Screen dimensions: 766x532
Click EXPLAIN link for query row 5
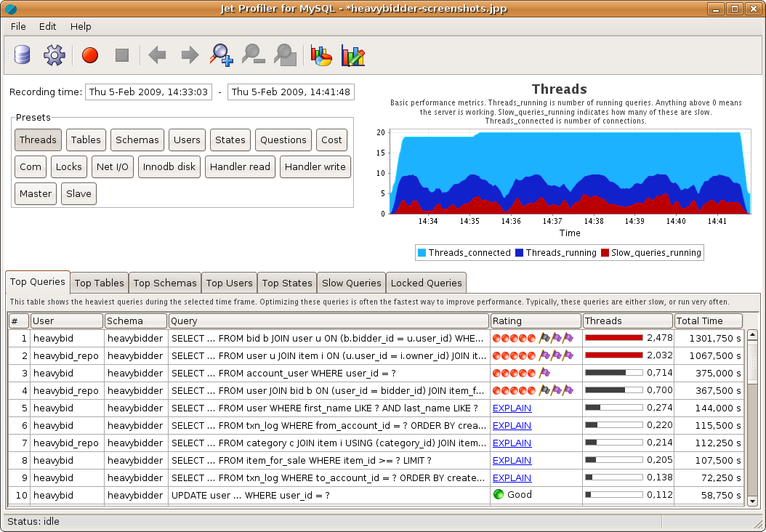(512, 408)
